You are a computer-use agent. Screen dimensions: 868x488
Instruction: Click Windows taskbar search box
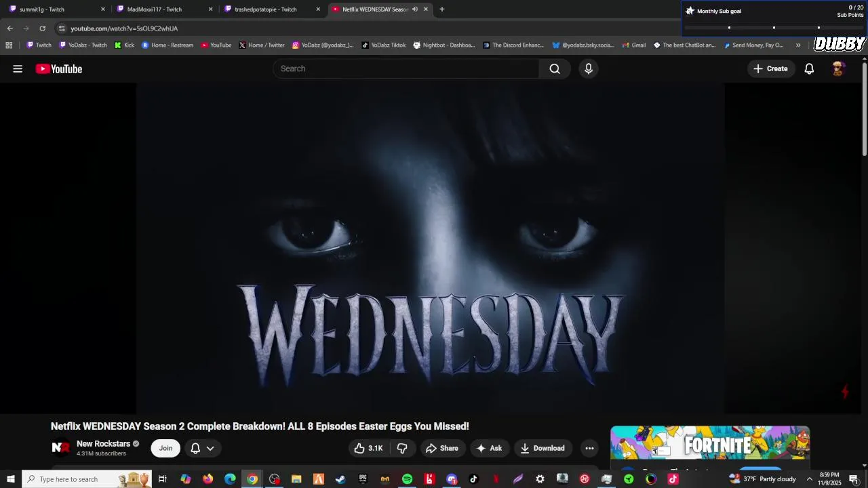pos(87,479)
